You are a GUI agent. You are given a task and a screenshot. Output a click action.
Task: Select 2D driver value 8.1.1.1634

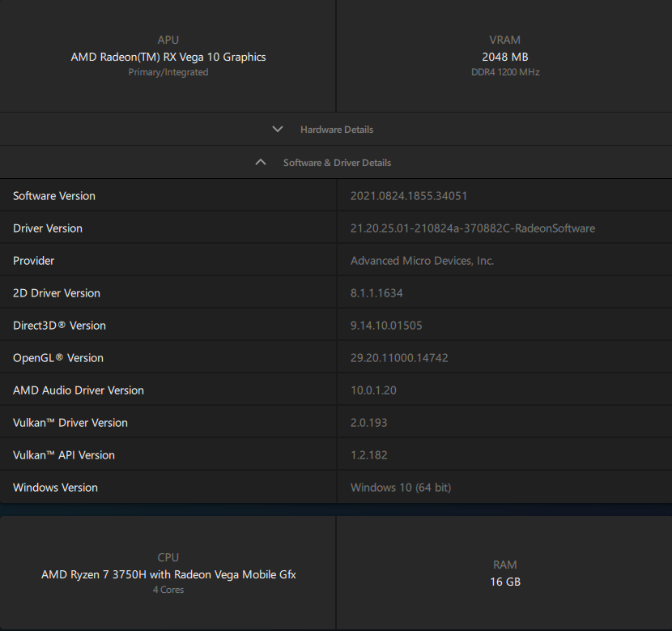pyautogui.click(x=376, y=293)
